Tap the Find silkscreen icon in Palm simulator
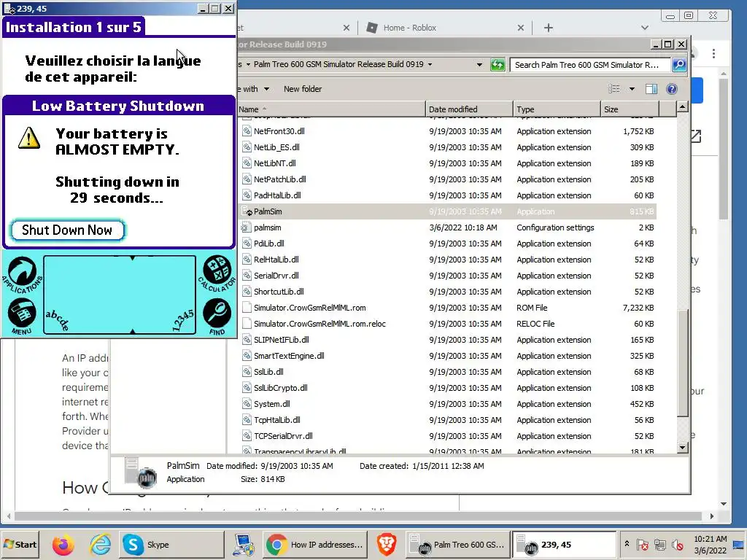 (217, 316)
